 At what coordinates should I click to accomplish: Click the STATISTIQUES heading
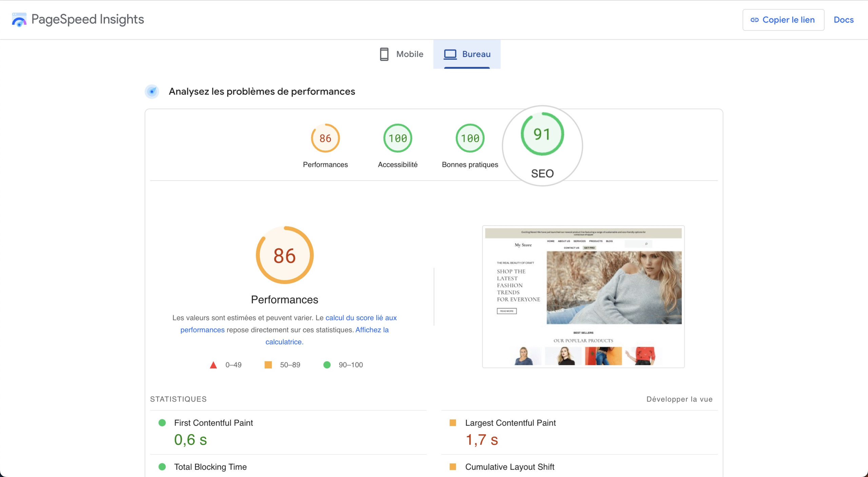click(x=178, y=399)
